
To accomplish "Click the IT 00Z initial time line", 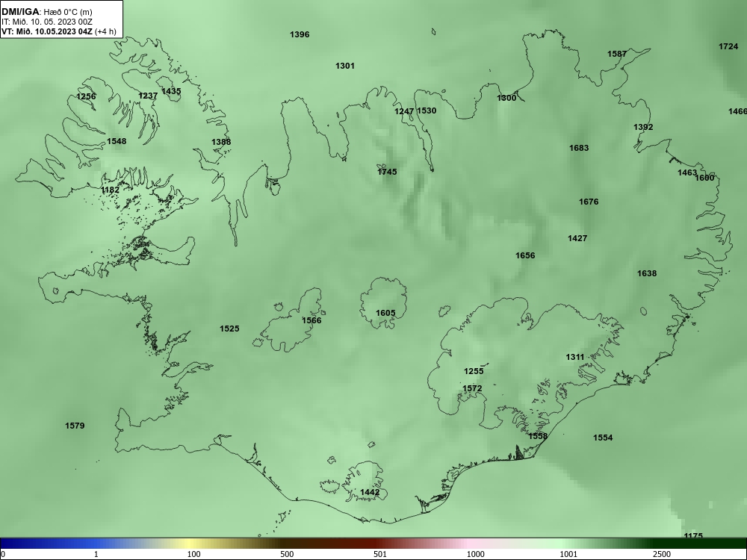I will [x=46, y=22].
